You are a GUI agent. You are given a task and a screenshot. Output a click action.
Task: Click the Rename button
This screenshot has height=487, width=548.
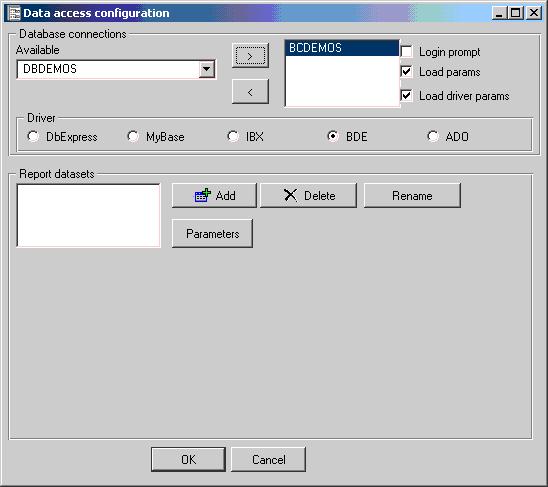pyautogui.click(x=412, y=195)
